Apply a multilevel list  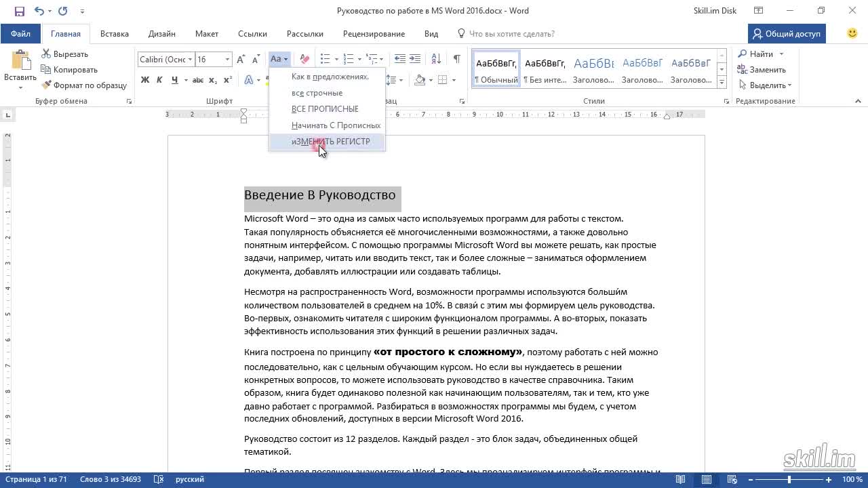370,60
